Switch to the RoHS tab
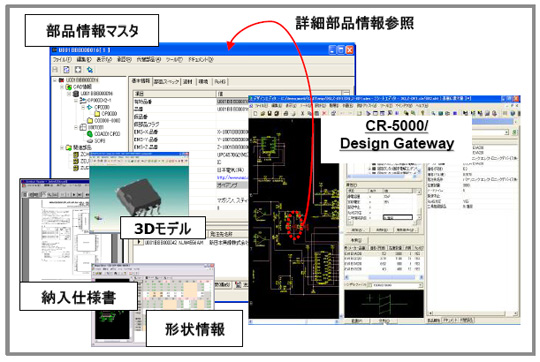This screenshot has width=540, height=362. [220, 82]
